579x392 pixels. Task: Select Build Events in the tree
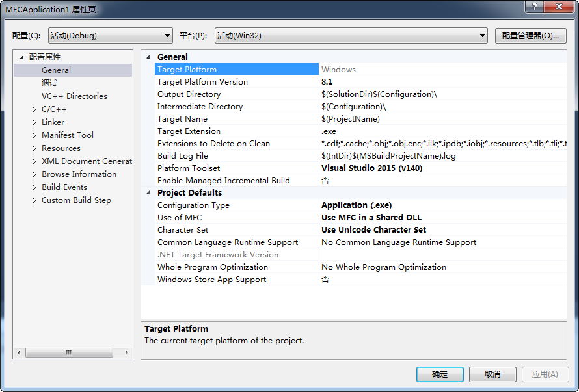coord(64,187)
